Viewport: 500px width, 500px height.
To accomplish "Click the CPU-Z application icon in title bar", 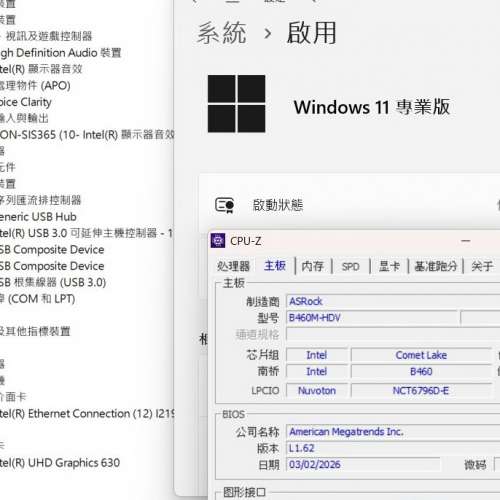I will [x=218, y=241].
